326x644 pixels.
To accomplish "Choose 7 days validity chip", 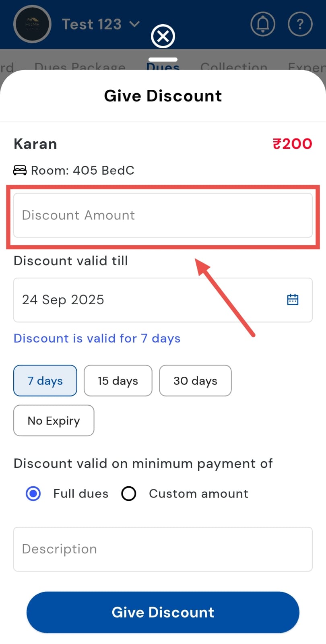I will point(45,381).
